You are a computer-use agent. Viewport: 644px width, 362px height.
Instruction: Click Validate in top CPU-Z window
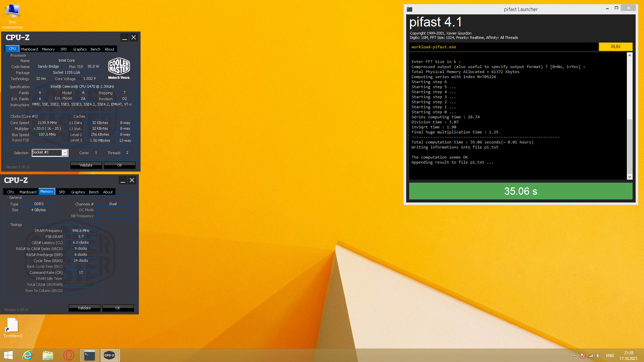pos(86,165)
